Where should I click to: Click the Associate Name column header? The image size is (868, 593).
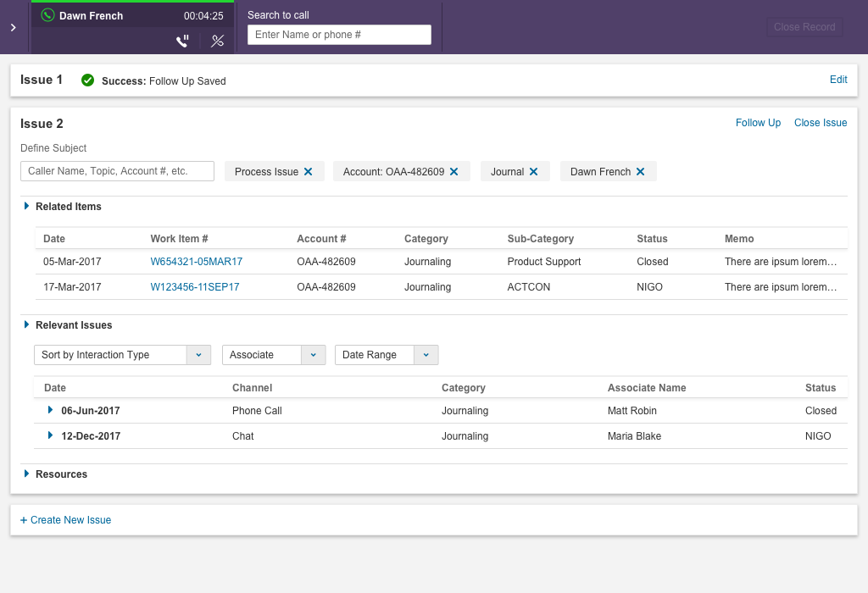[x=647, y=388]
